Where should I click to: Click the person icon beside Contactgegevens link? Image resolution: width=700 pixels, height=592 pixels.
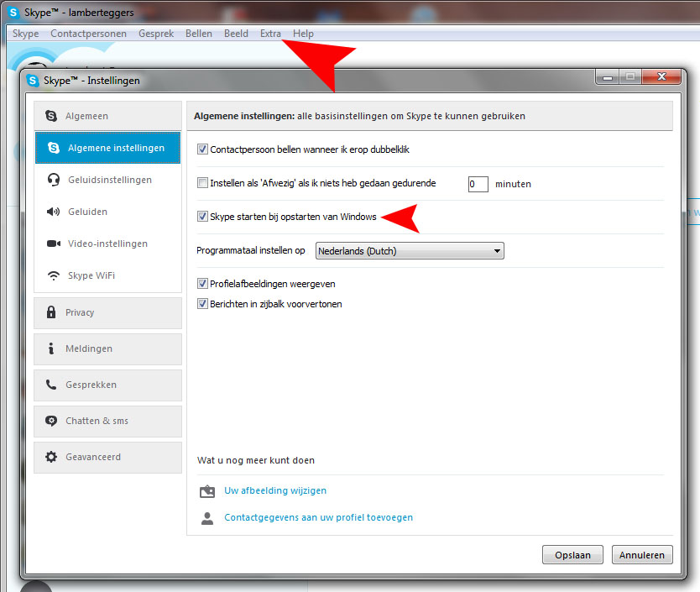tap(207, 518)
